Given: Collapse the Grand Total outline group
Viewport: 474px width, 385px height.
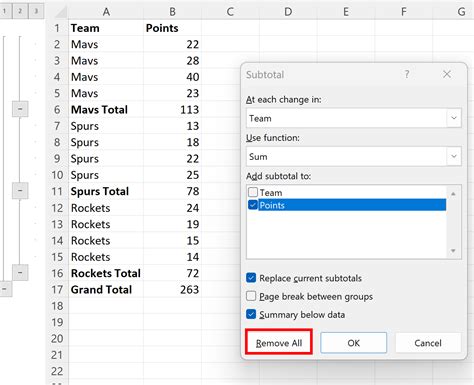Looking at the screenshot, I should 5,289.
